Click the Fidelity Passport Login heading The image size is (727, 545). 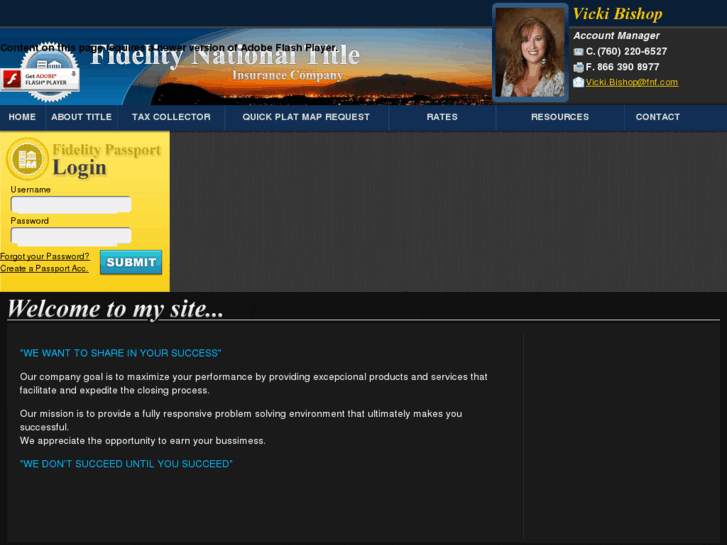point(106,160)
